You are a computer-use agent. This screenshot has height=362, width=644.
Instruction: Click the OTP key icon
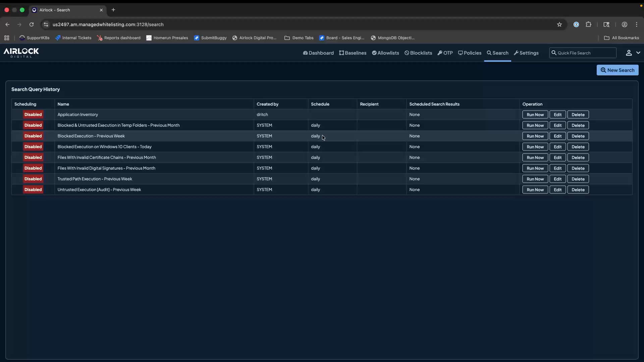point(445,53)
